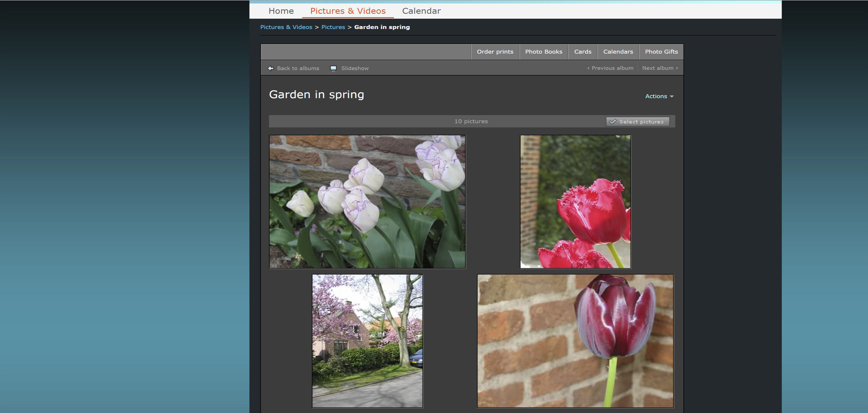Open the Home tab

(x=281, y=11)
